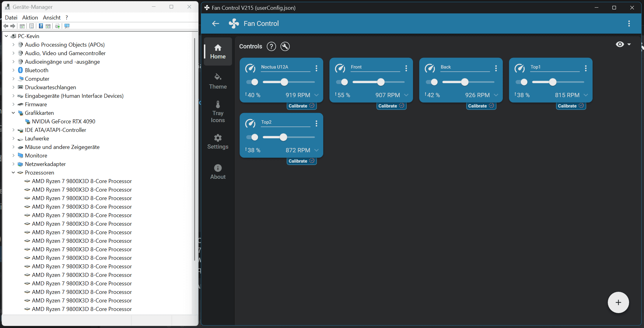Toggle the Front fan control switch
This screenshot has width=644, height=328.
342,82
